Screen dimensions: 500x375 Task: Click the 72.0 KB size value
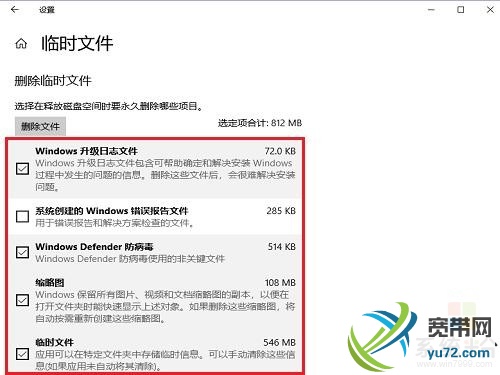tap(280, 151)
